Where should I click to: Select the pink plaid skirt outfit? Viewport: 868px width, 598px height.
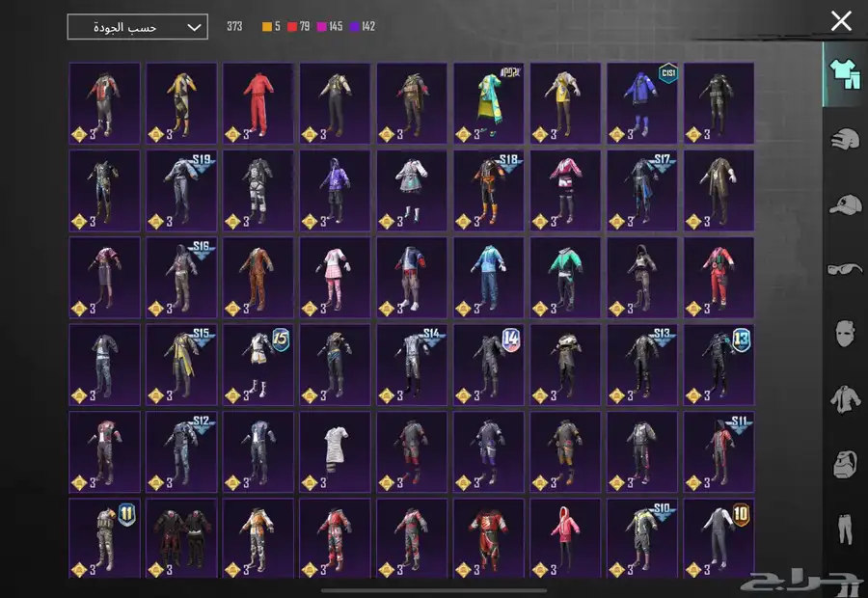point(335,278)
